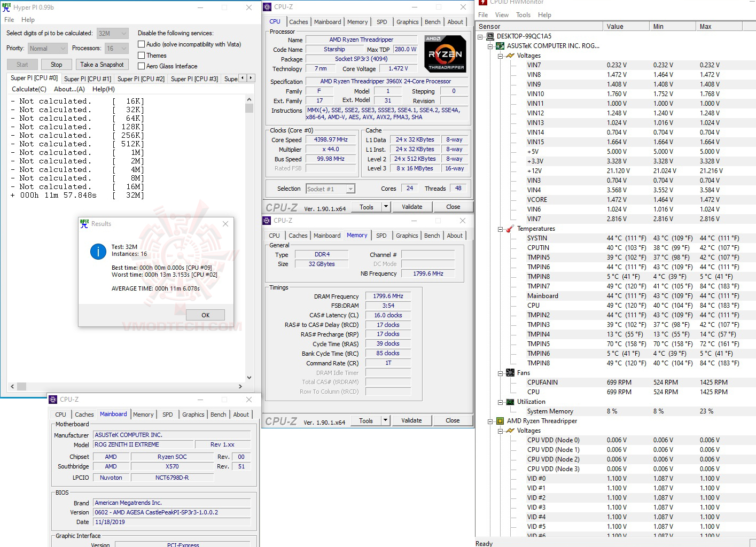Switch to the SPD tab in CPU-Z

point(381,21)
